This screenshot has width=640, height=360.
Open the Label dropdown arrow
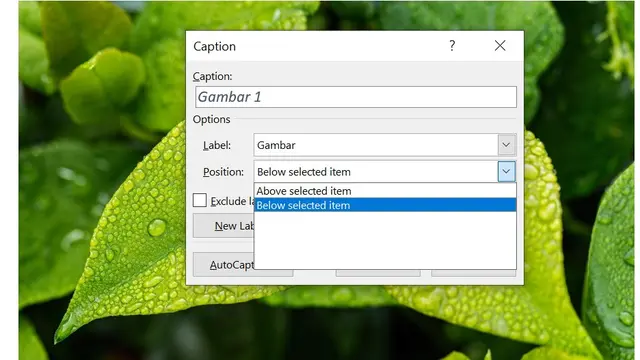click(507, 145)
